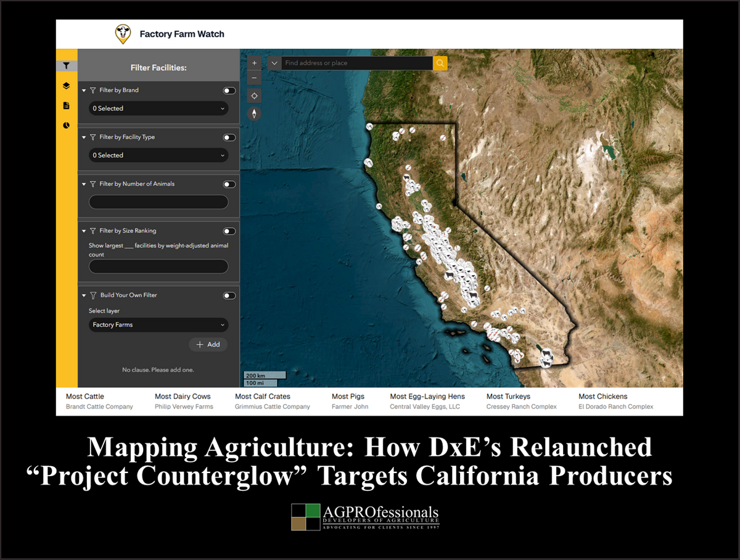Click the Add button under Build Your Own Filter
This screenshot has height=560, width=740.
pos(208,344)
